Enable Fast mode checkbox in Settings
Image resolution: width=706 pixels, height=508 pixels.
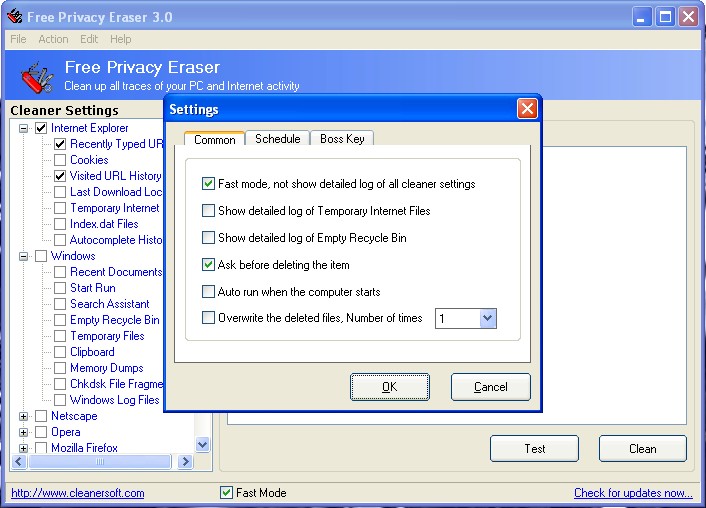tap(208, 184)
